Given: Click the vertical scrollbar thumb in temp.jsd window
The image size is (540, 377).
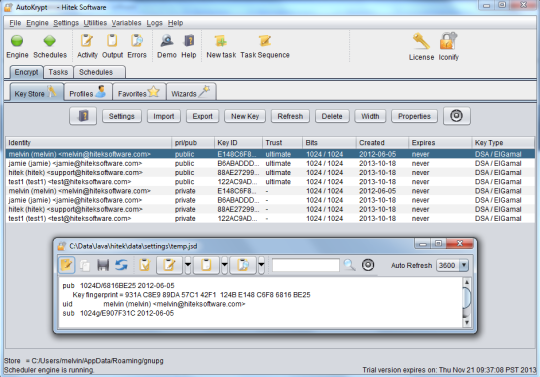Looking at the screenshot, I should click(x=467, y=298).
